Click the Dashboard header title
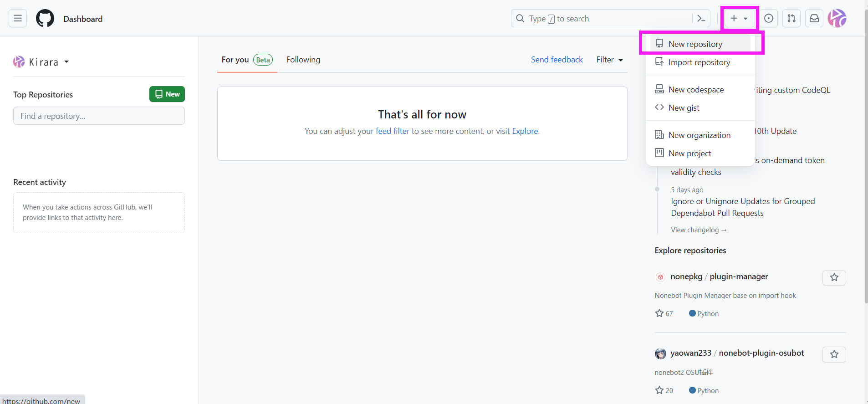The height and width of the screenshot is (404, 868). point(83,19)
